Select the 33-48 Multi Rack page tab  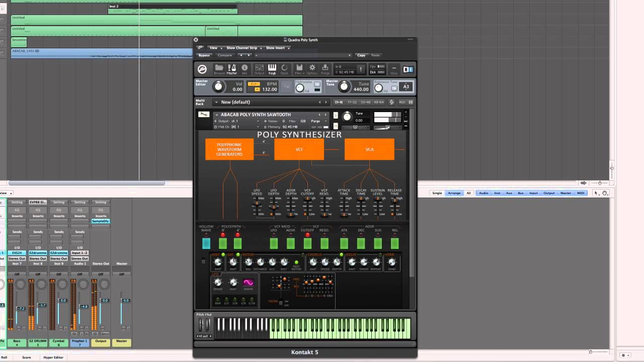(x=365, y=102)
